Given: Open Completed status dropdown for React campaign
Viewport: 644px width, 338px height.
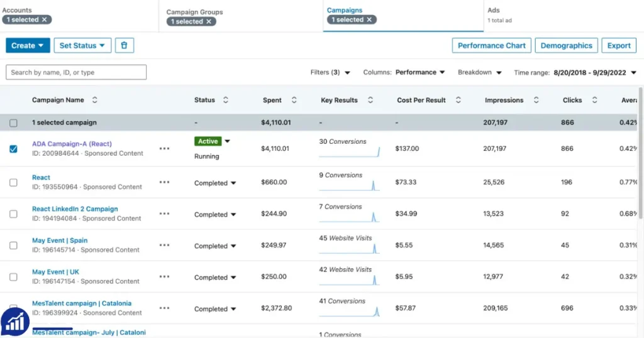Looking at the screenshot, I should tap(215, 183).
